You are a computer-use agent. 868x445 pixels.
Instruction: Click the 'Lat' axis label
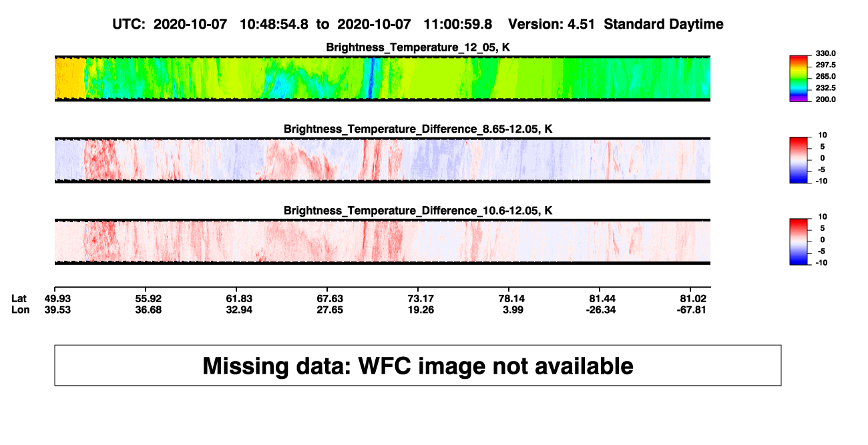(19, 298)
